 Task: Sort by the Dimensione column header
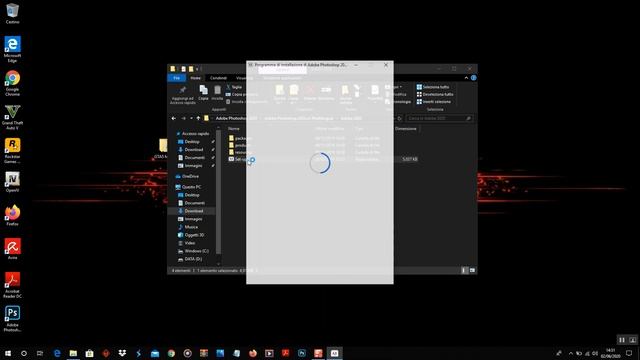(406, 129)
